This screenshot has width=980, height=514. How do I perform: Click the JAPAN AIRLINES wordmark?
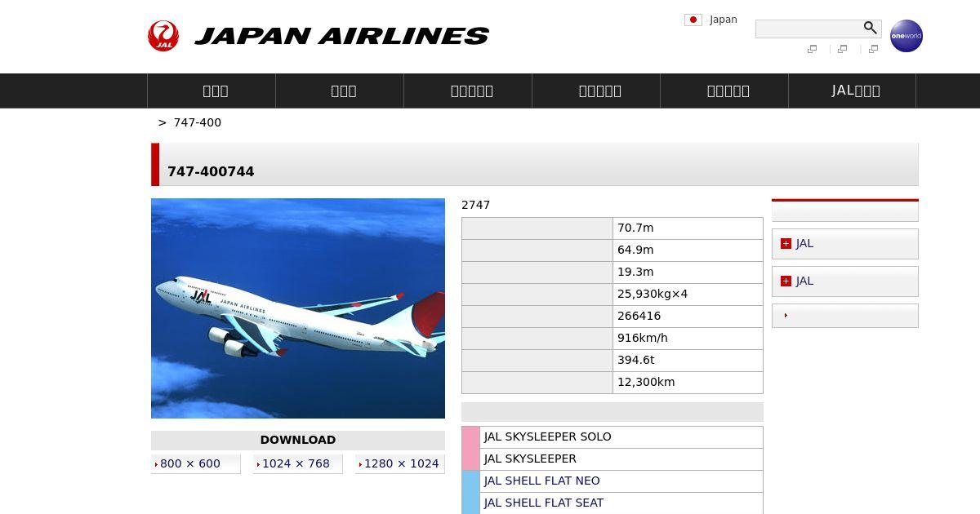coord(341,36)
